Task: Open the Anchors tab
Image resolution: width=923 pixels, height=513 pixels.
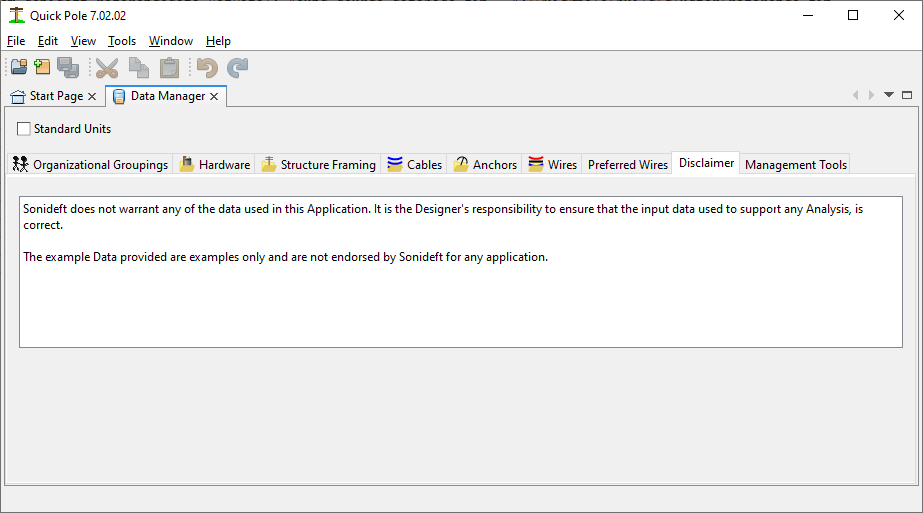Action: click(x=485, y=164)
